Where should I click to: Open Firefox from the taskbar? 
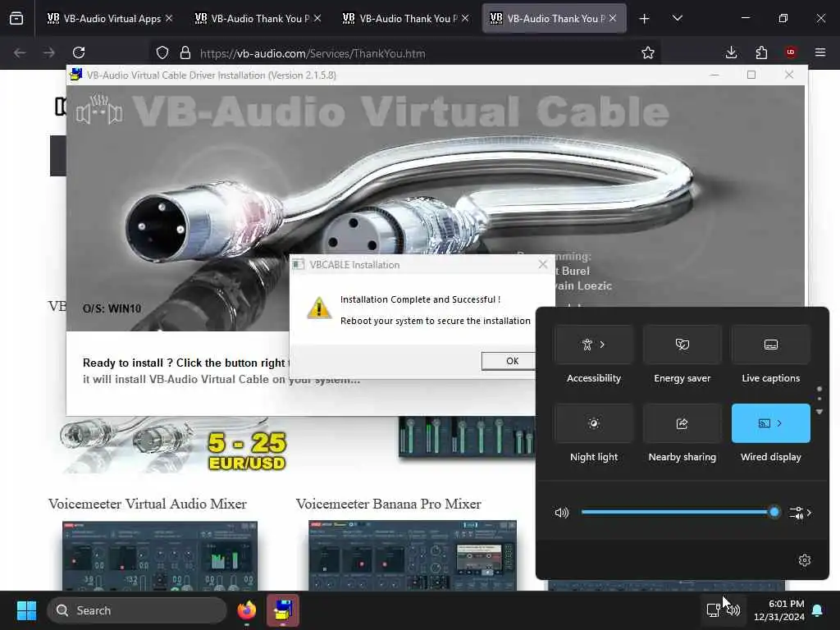[247, 610]
